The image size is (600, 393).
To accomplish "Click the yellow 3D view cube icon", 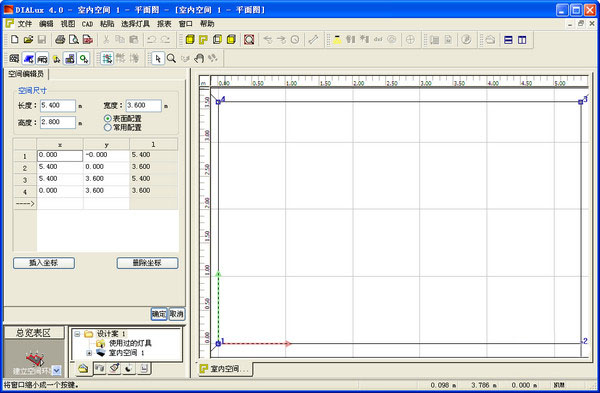I will point(190,39).
